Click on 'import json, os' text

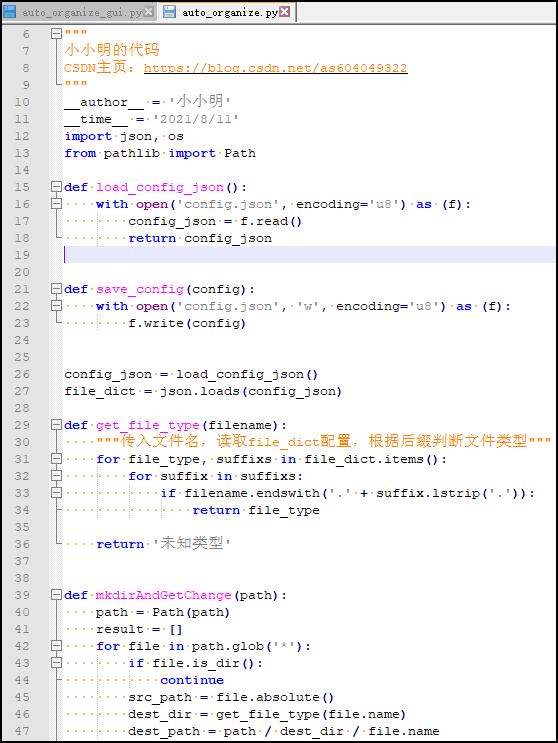(124, 136)
